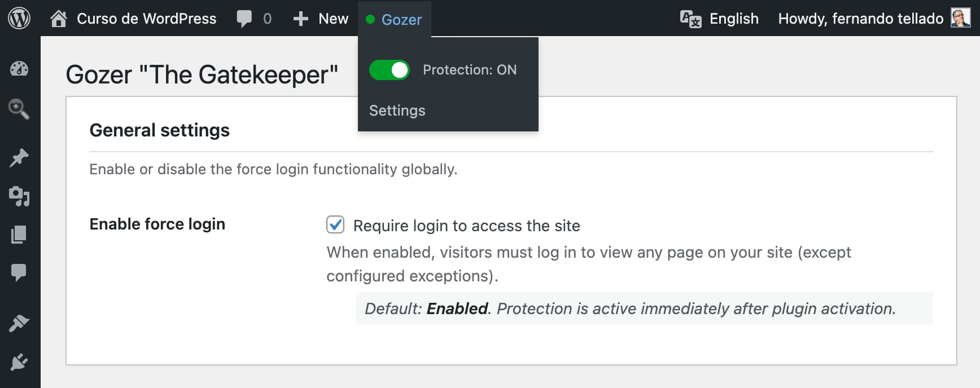Select Settings in the Gozer dropdown
The image size is (980, 388).
click(397, 111)
